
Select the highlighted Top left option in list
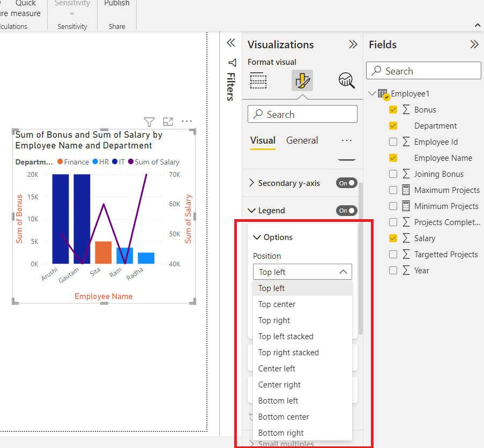click(x=302, y=288)
